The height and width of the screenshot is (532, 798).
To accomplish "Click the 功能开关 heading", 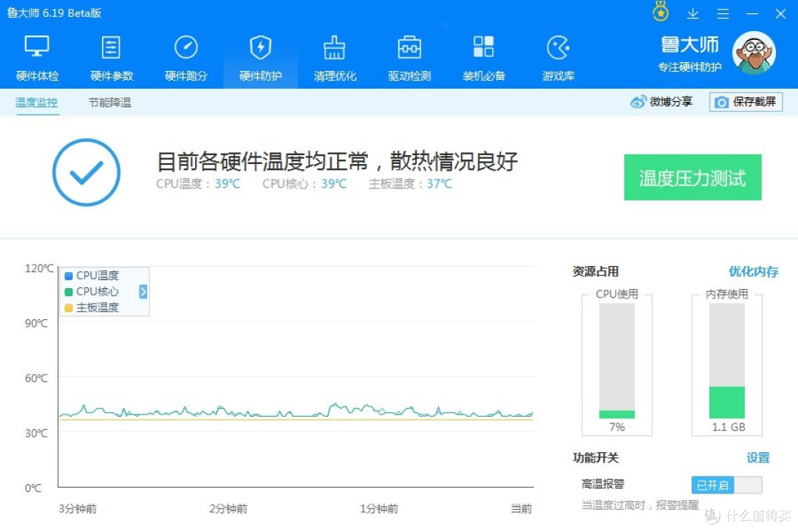I will 596,457.
